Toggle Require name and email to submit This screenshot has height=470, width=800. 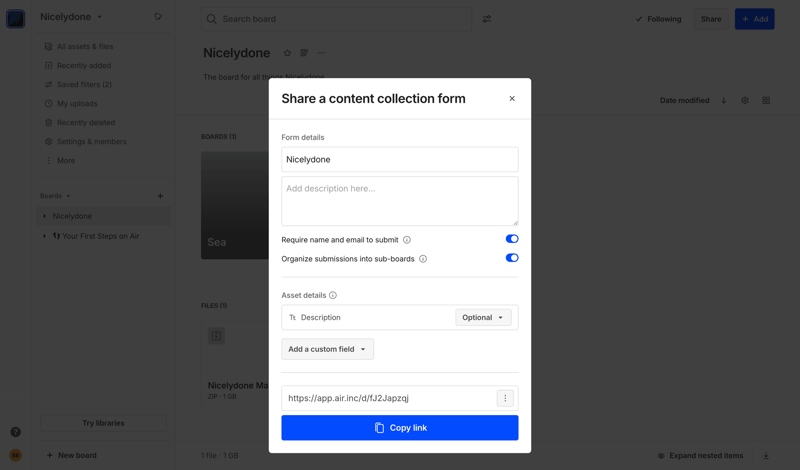tap(511, 239)
